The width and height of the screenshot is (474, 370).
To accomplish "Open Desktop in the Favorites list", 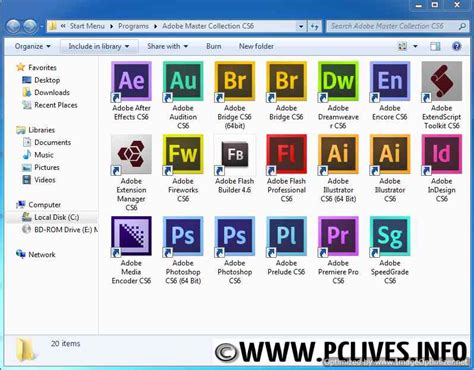I will coord(41,80).
